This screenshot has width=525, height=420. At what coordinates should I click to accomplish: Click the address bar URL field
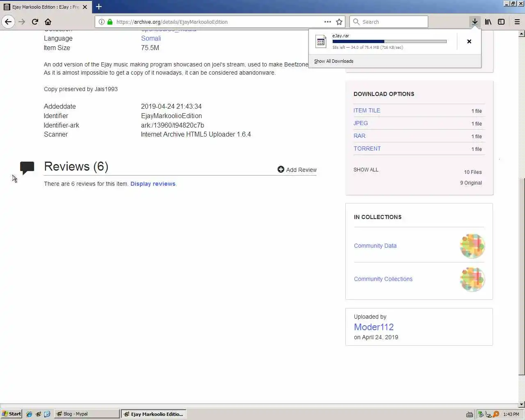tap(219, 22)
